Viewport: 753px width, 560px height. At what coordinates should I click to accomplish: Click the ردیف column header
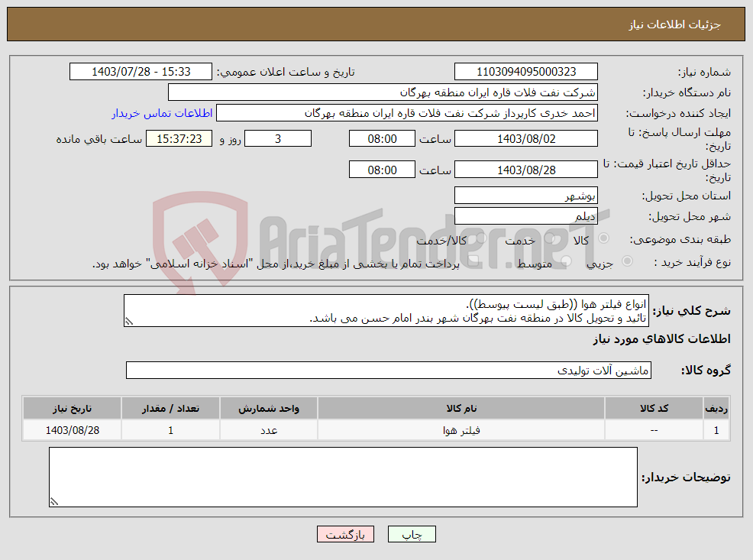(716, 408)
